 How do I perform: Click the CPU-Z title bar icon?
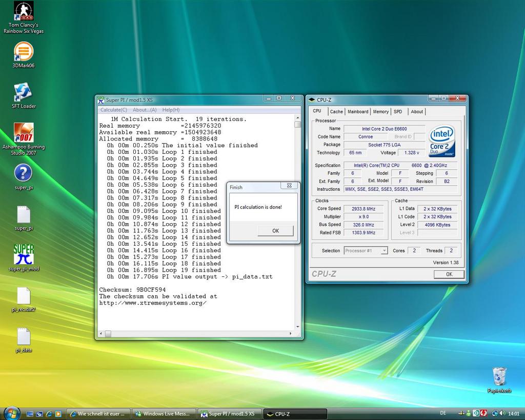point(312,100)
